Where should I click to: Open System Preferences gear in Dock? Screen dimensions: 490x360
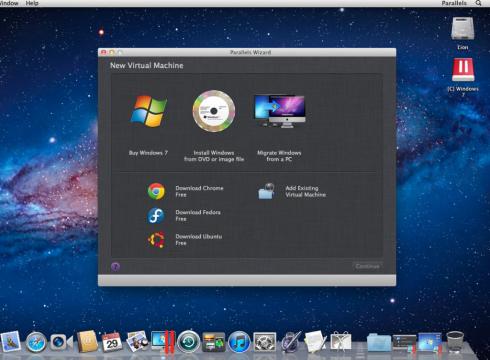click(265, 342)
